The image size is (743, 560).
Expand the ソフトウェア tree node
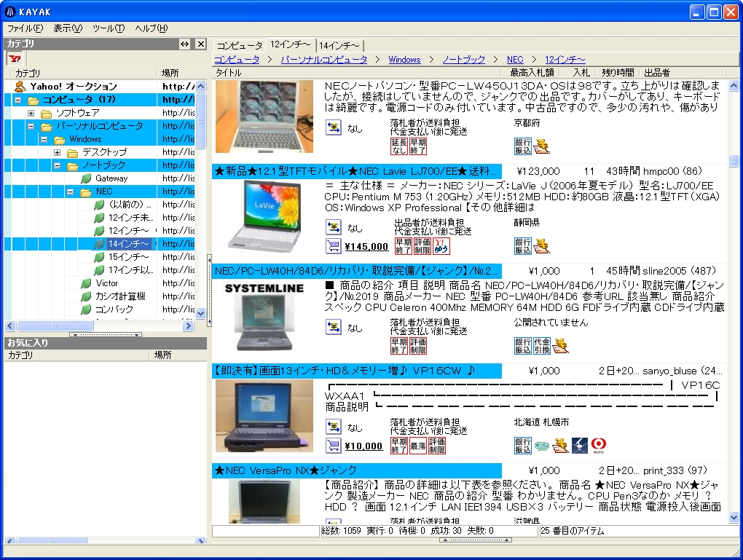click(31, 113)
